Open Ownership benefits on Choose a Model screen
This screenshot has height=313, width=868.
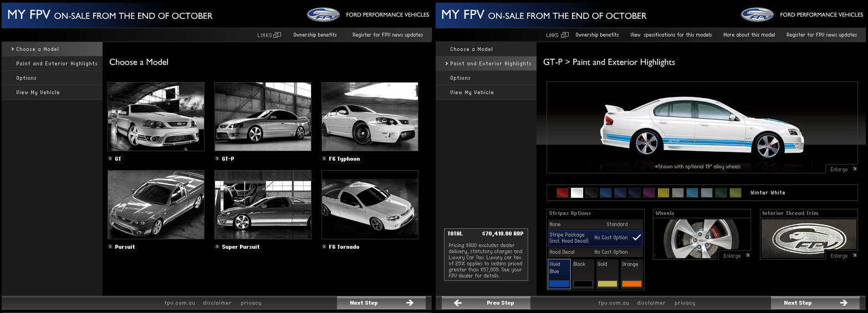coord(315,35)
